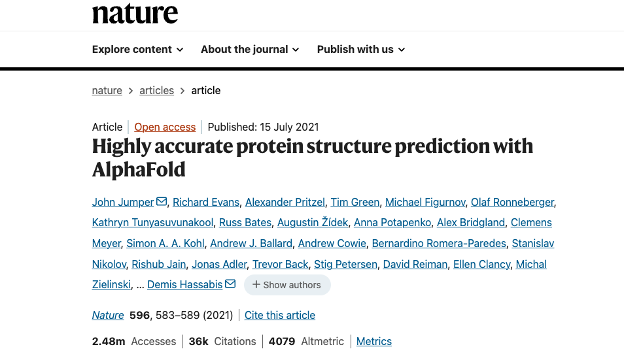Go to nature breadcrumb link

pyautogui.click(x=107, y=91)
